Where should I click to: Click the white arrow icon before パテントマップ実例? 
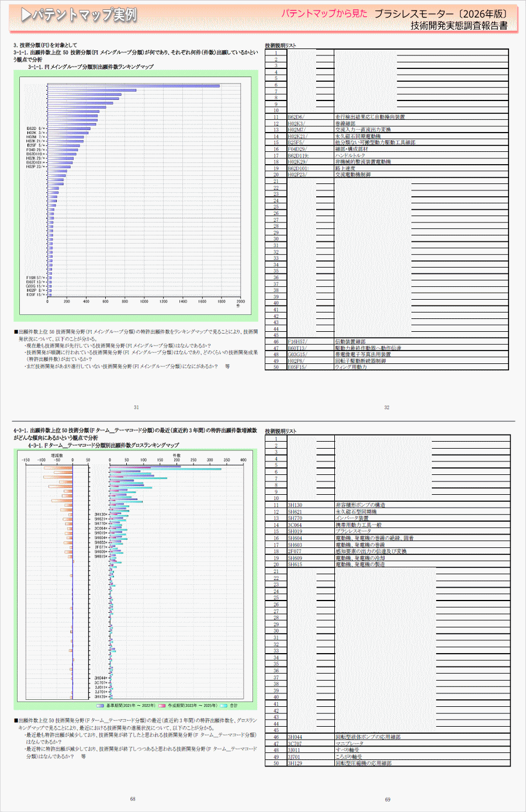pyautogui.click(x=25, y=15)
